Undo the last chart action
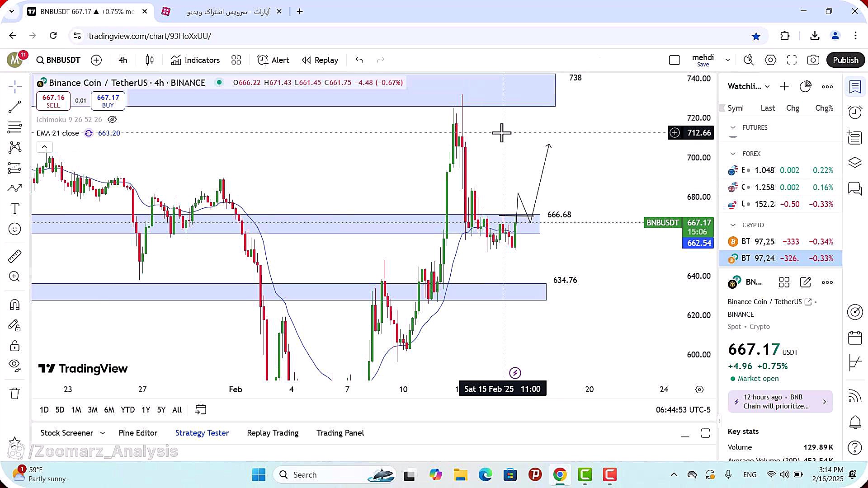 (x=359, y=60)
